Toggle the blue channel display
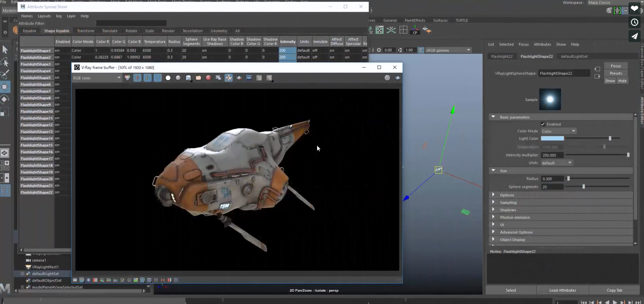Viewport: 644px width, 304px height. (158, 78)
